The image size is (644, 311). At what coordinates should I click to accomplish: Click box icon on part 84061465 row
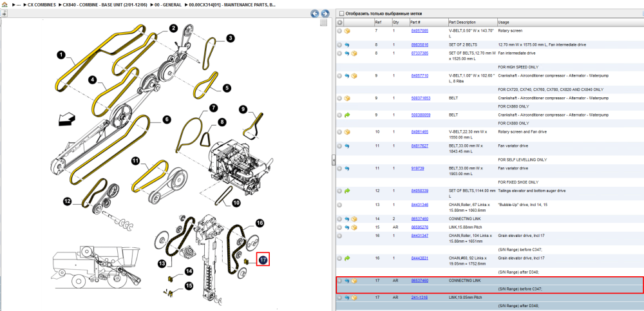pos(347,132)
